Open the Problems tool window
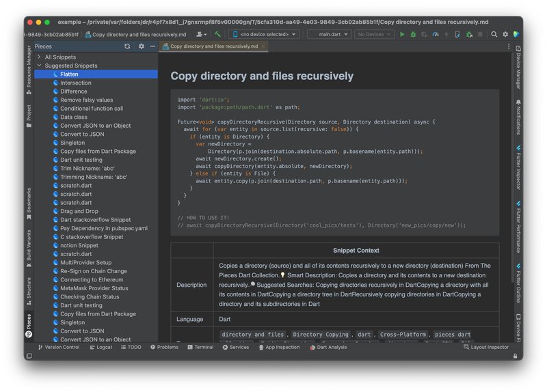547x392 pixels. pyautogui.click(x=164, y=347)
